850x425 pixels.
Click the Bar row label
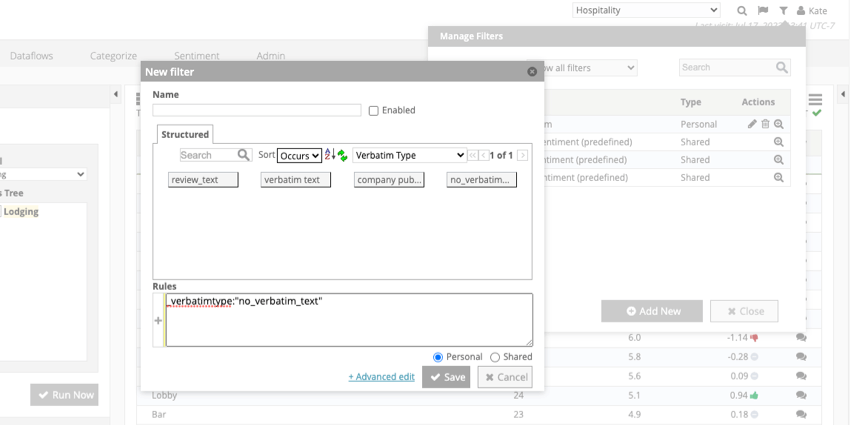(x=158, y=415)
